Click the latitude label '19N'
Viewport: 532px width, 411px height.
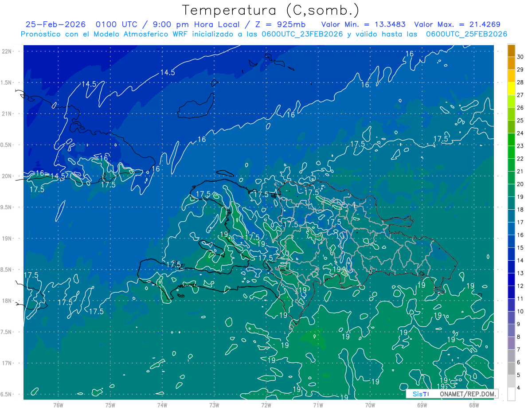coord(7,239)
